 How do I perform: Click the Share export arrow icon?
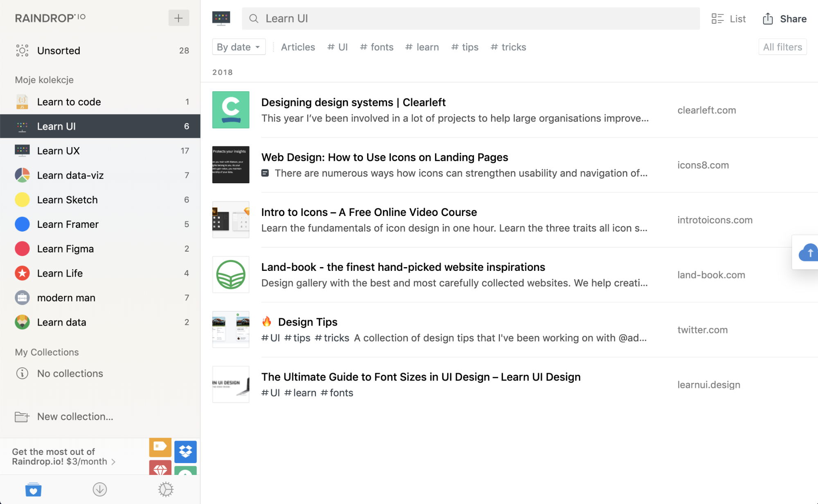[768, 19]
